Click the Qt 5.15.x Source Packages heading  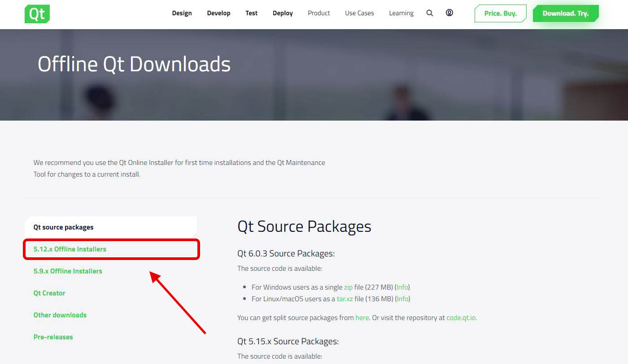[x=288, y=342]
